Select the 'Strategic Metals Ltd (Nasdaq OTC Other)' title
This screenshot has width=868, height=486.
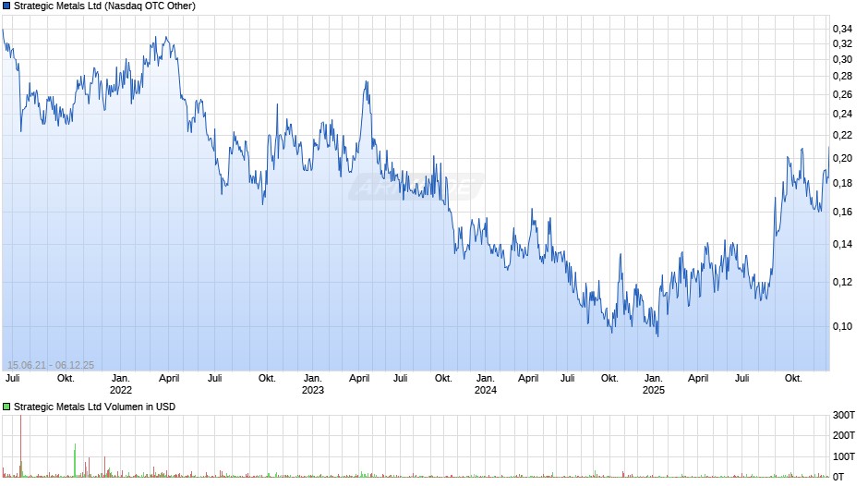pos(104,6)
